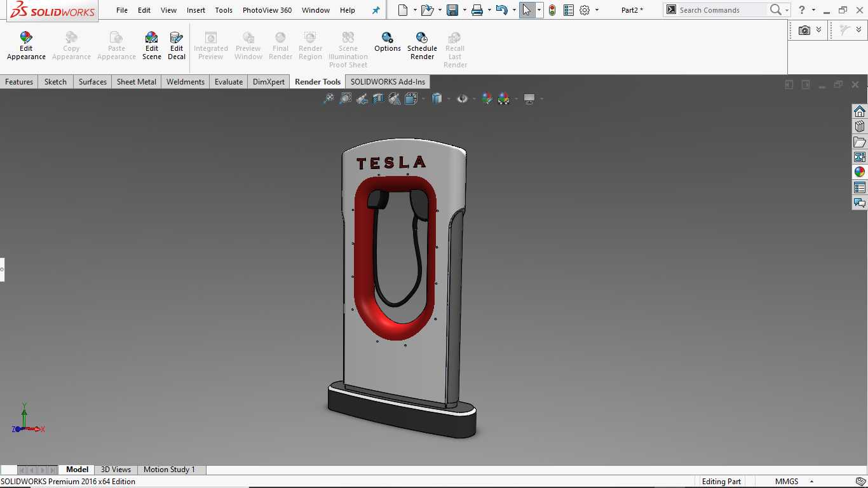The image size is (868, 488).
Task: Open the SOLIDWORKS Forum task pane
Action: pyautogui.click(x=860, y=203)
